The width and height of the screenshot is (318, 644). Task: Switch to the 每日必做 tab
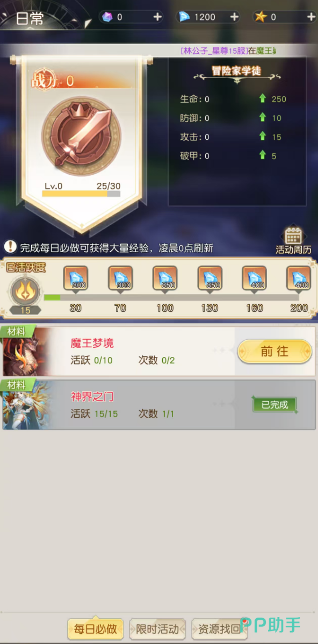(x=96, y=629)
